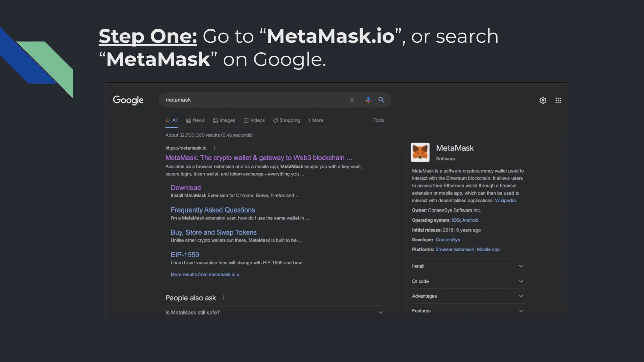Viewport: 644px width, 362px height.
Task: Open three-dot options beside metamask.io URL
Action: tap(215, 148)
